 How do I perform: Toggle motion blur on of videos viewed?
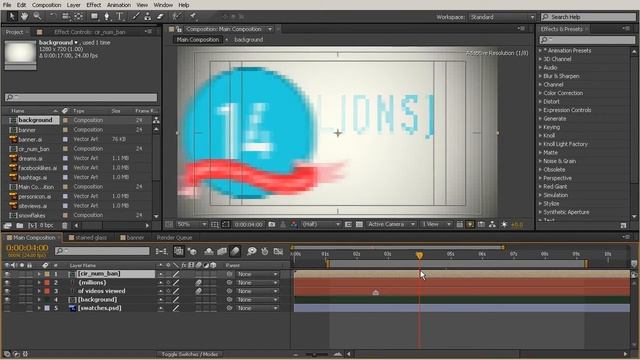coord(198,291)
